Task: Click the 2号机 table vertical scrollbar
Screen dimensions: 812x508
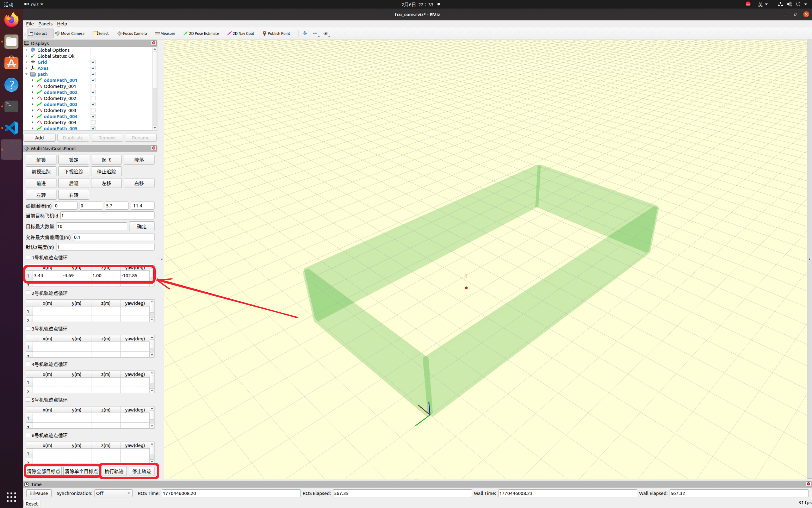Action: pos(152,310)
